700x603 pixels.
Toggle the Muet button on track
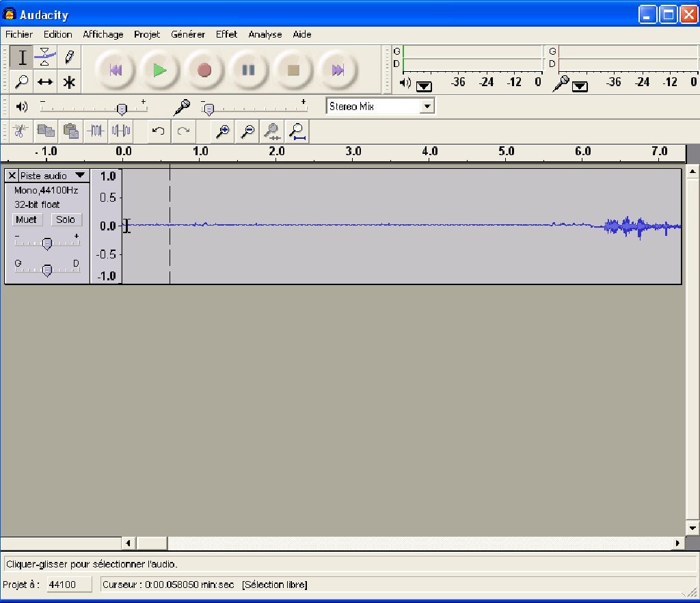(x=27, y=219)
